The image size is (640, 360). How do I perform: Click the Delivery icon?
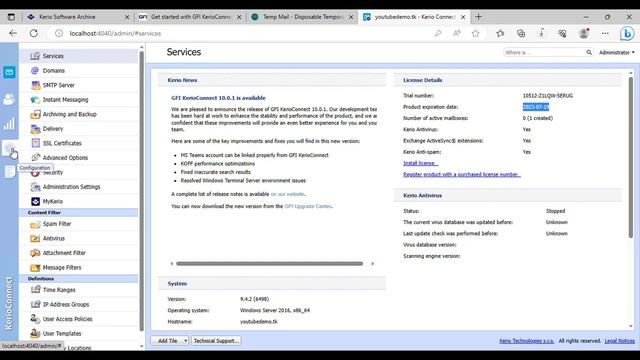click(36, 129)
